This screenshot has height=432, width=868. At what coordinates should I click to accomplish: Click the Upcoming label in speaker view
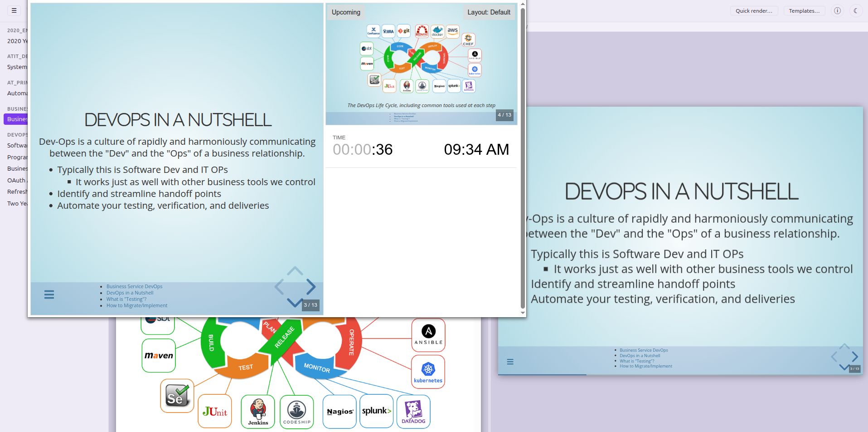[x=346, y=12]
